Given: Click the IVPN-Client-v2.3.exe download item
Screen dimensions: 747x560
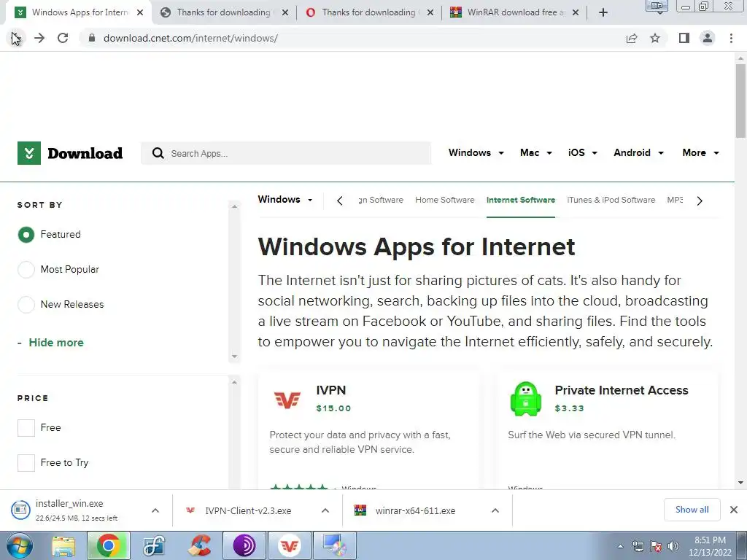Looking at the screenshot, I should pyautogui.click(x=248, y=510).
